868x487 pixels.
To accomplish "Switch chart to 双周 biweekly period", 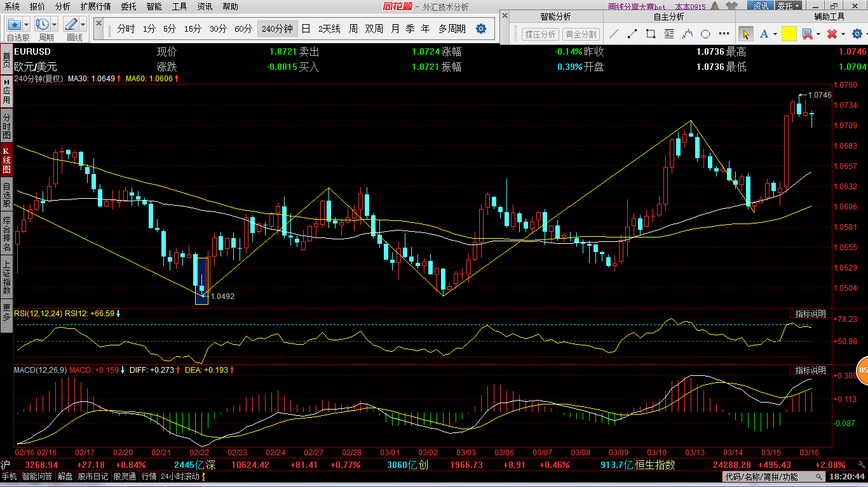I will tap(374, 29).
